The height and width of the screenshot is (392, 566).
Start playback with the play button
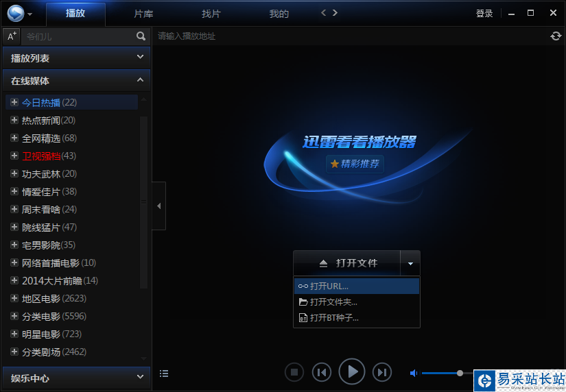pos(352,372)
